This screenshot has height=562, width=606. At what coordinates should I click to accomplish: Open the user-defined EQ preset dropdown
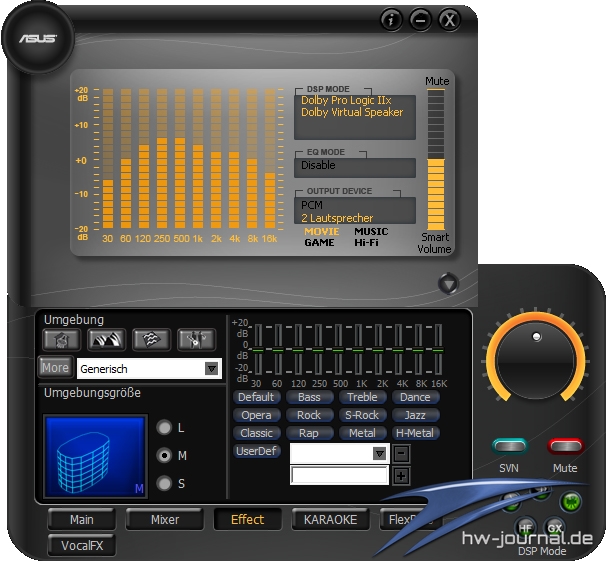(339, 453)
